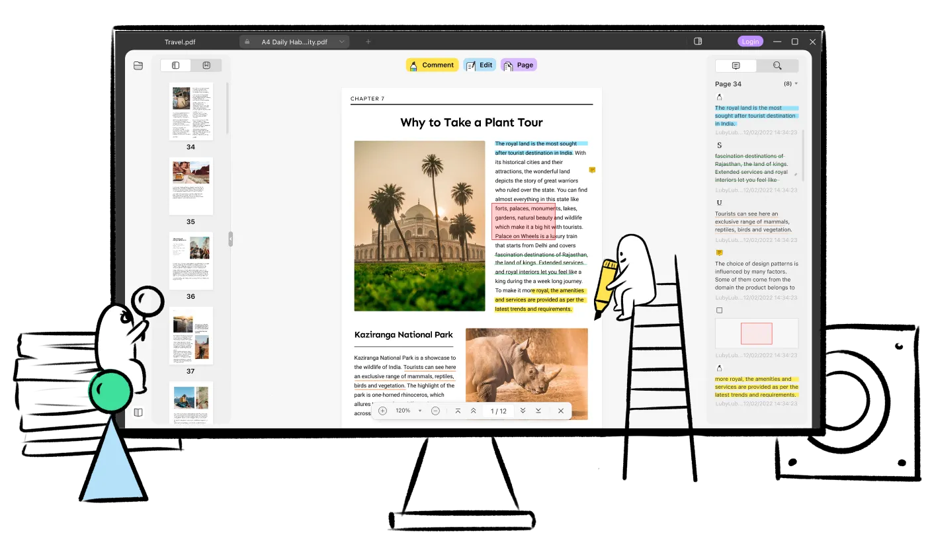
Task: Select page 36 thumbnail
Action: 191,260
